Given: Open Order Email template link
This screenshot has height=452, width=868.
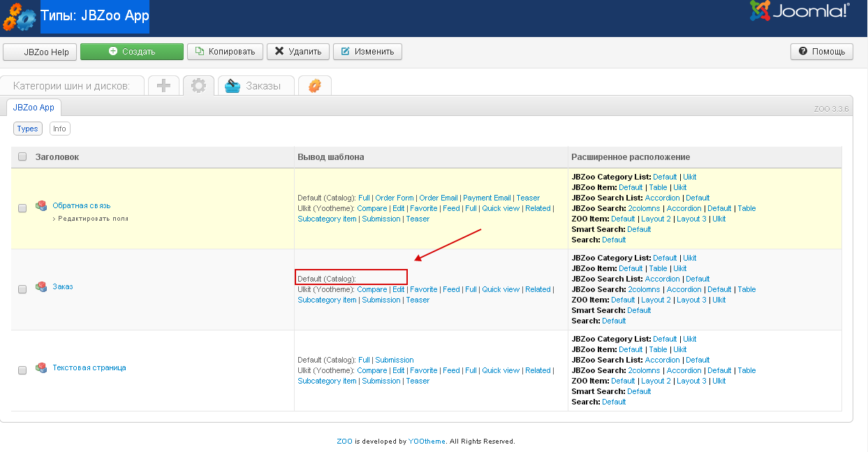Looking at the screenshot, I should (x=439, y=198).
